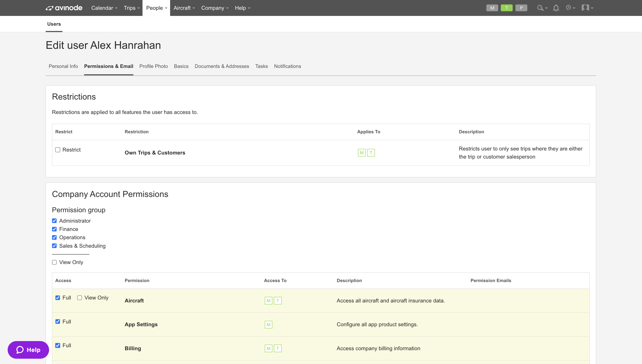Image resolution: width=642 pixels, height=364 pixels.
Task: Click 'Configure all app product settings.' description
Action: coord(377,325)
